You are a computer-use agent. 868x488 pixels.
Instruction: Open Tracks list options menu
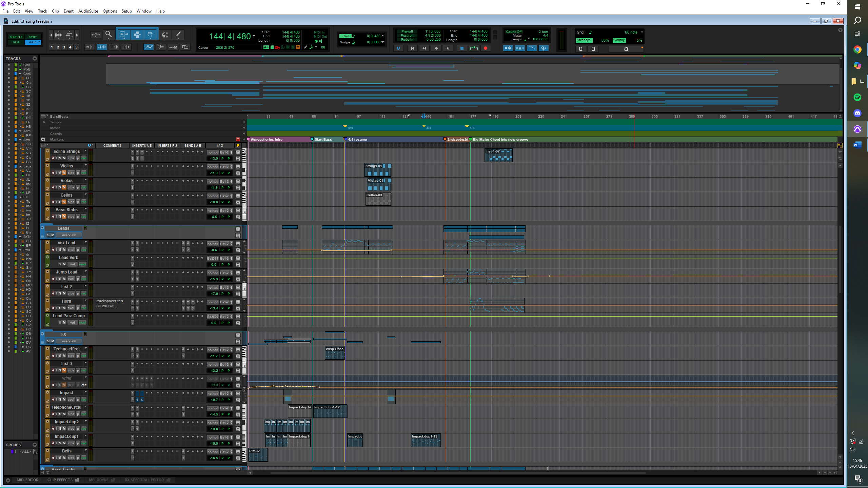[x=35, y=59]
